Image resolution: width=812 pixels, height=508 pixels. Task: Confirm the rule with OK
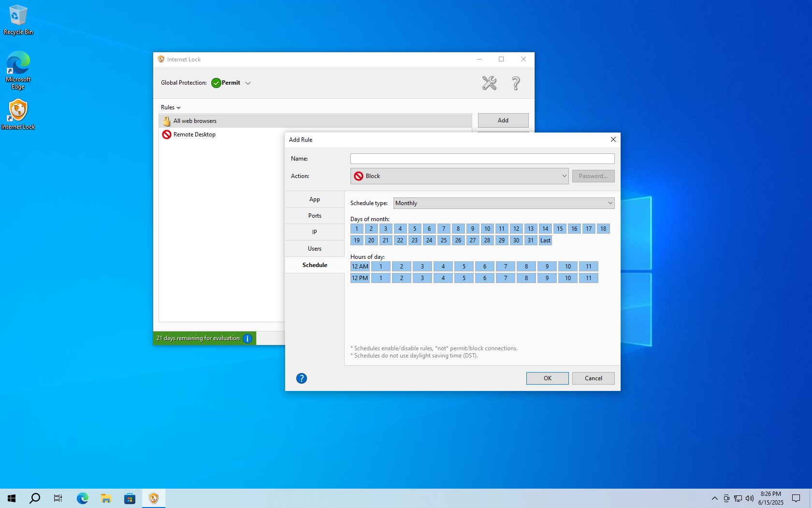click(x=547, y=378)
